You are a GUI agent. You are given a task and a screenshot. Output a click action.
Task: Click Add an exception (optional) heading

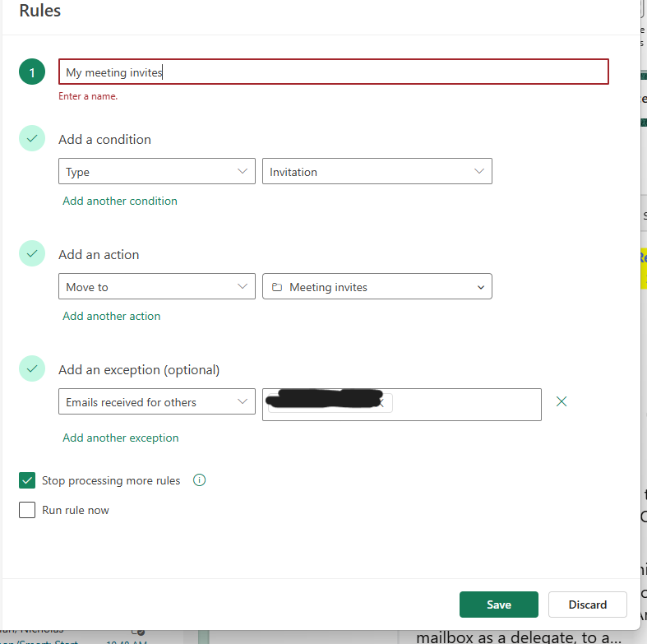click(139, 370)
